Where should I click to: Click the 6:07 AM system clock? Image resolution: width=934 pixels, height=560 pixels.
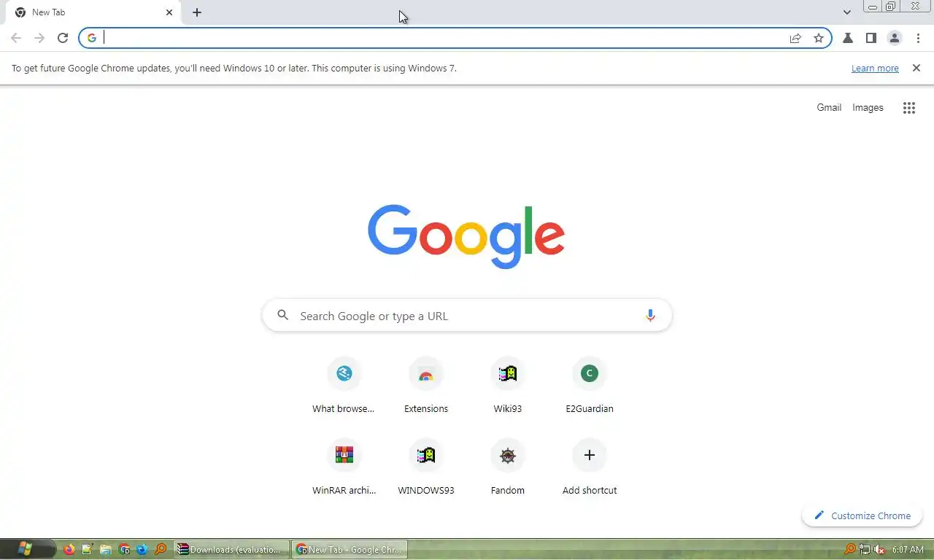point(908,549)
